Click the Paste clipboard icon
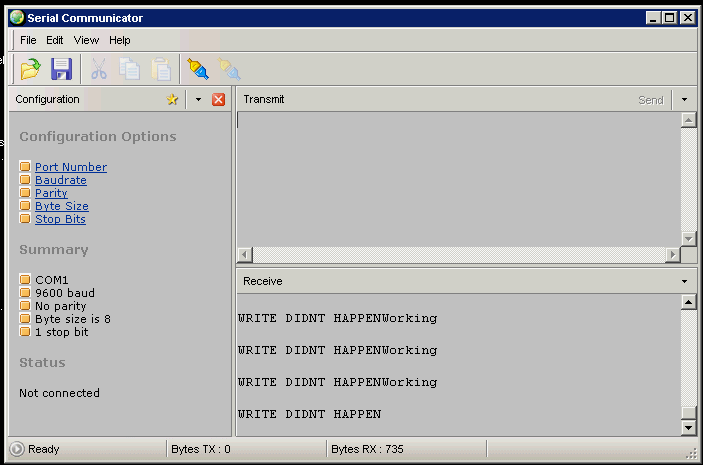 (161, 69)
